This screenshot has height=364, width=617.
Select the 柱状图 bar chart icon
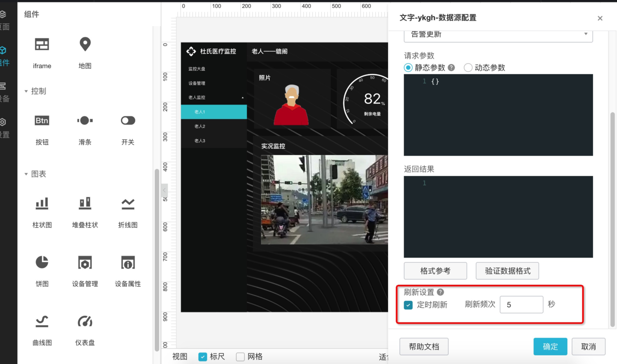(42, 203)
